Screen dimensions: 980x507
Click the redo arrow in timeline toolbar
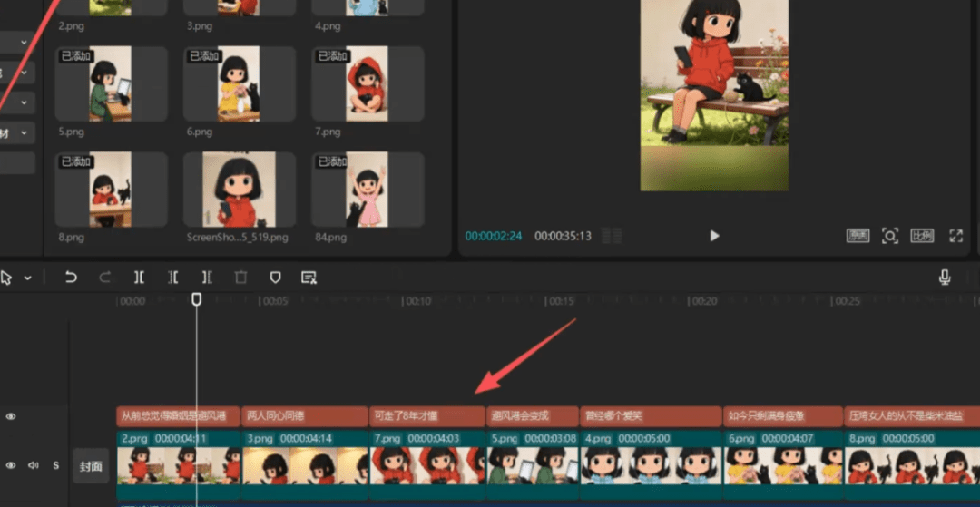(104, 278)
